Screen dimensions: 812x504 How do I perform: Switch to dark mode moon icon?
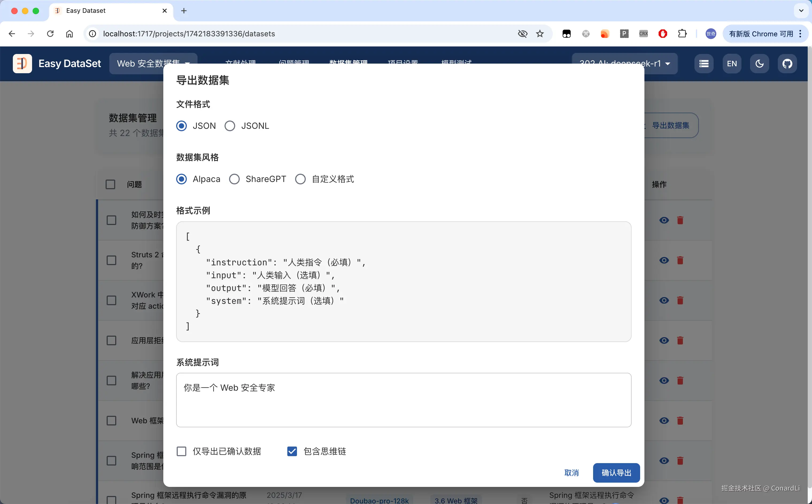pyautogui.click(x=759, y=63)
